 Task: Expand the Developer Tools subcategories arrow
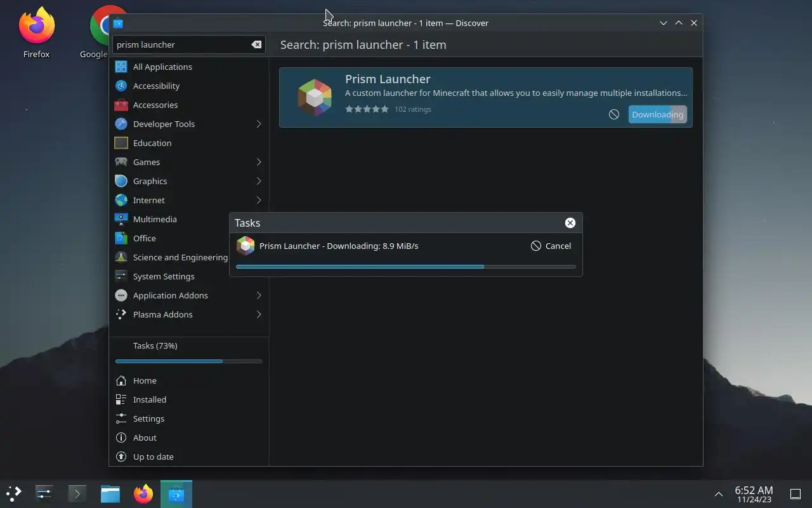coord(259,124)
